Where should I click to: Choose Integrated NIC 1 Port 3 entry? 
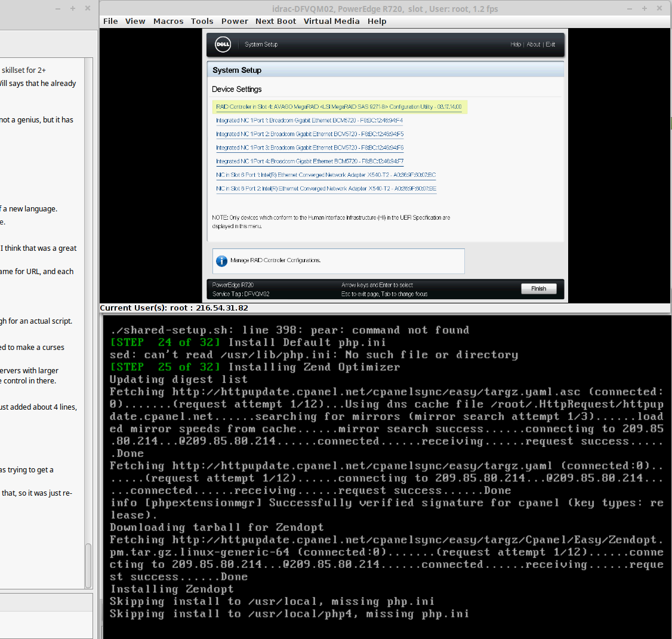[x=309, y=148]
